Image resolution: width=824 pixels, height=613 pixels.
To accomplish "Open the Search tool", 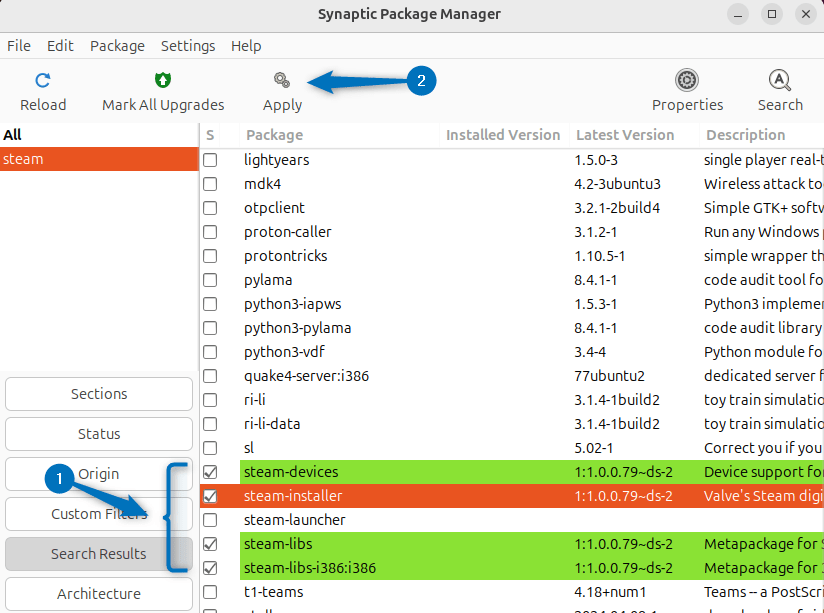I will 780,90.
